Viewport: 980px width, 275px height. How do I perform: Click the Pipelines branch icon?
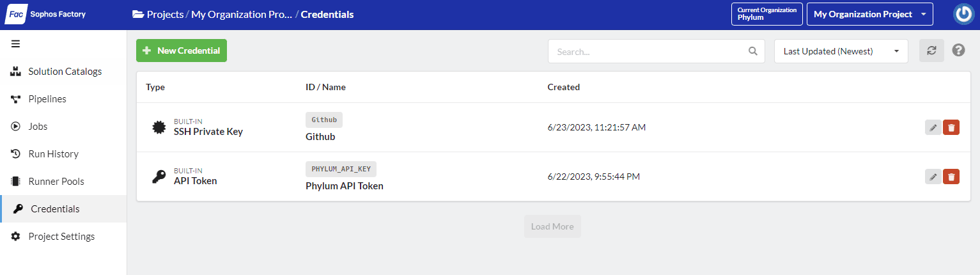coord(16,99)
